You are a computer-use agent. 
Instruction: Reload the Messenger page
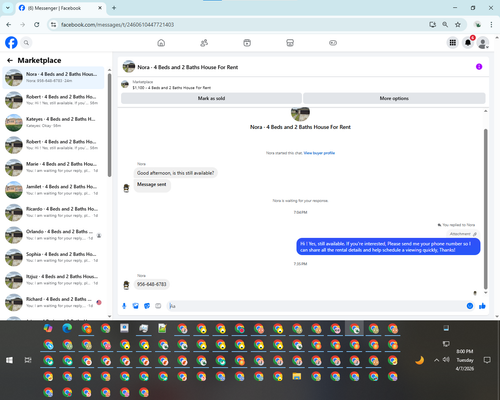point(37,24)
